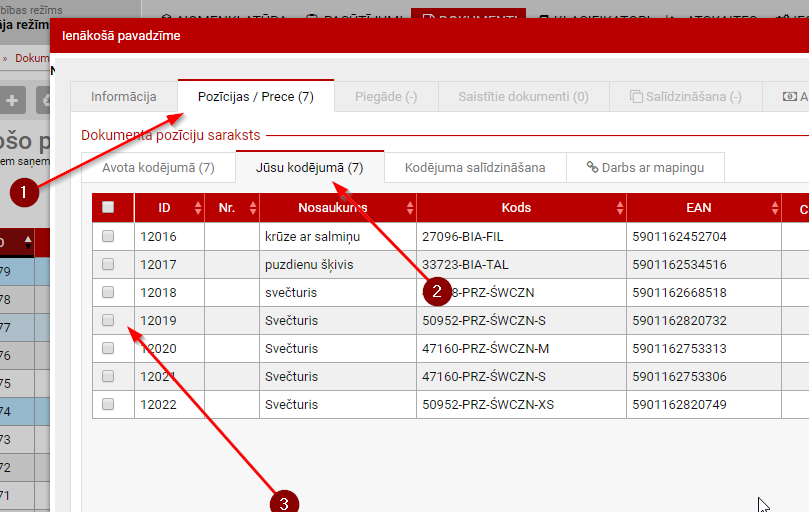Click the Kods column sort arrows
The image size is (809, 512).
coord(620,208)
